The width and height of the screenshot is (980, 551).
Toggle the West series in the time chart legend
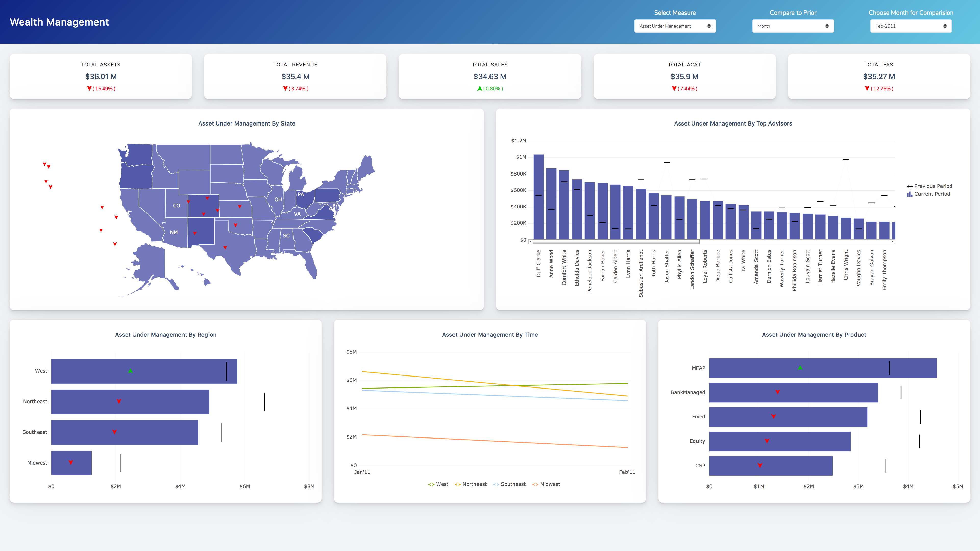click(439, 484)
